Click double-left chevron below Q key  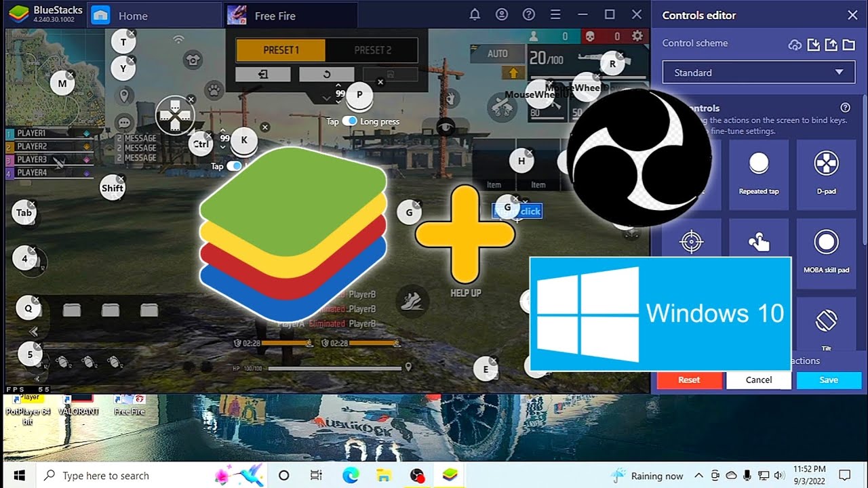tap(33, 331)
